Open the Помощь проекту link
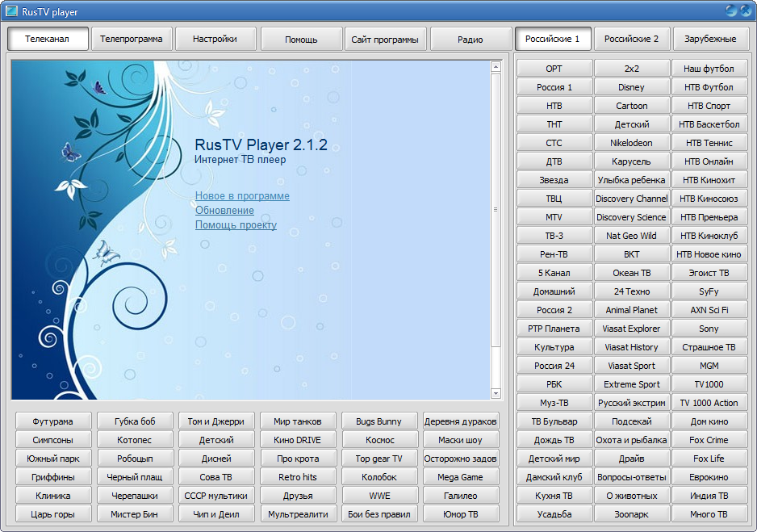 (236, 225)
